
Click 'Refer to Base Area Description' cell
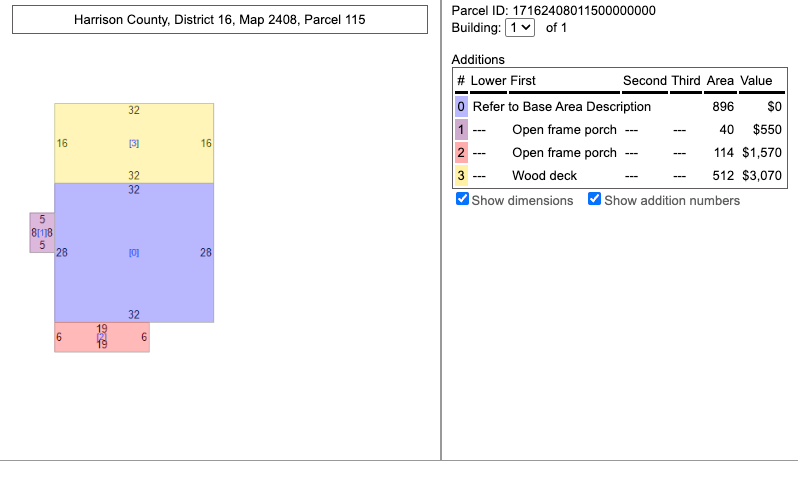coord(562,106)
